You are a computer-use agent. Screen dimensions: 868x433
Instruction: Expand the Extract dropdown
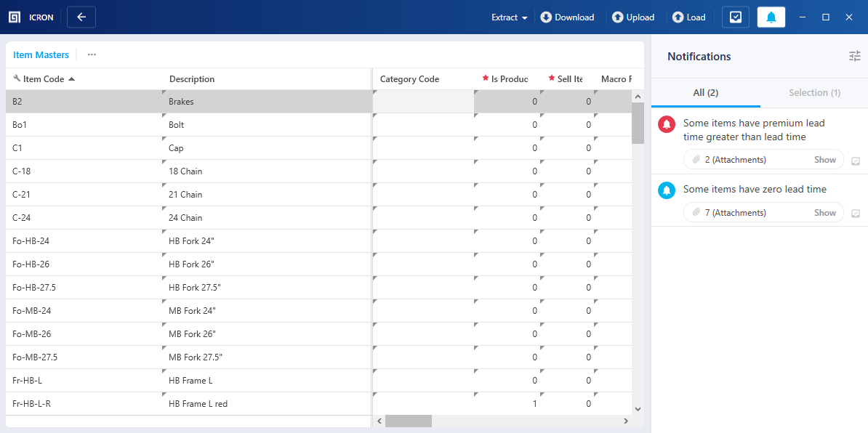point(509,17)
